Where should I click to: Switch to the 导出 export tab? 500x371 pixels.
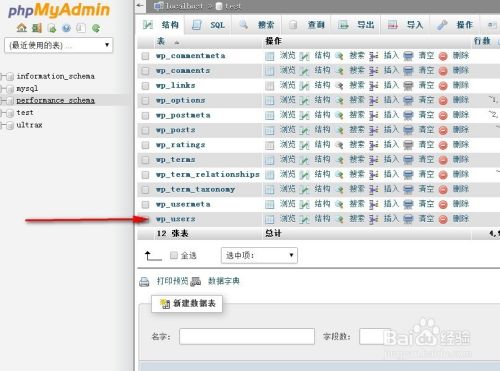(x=356, y=25)
